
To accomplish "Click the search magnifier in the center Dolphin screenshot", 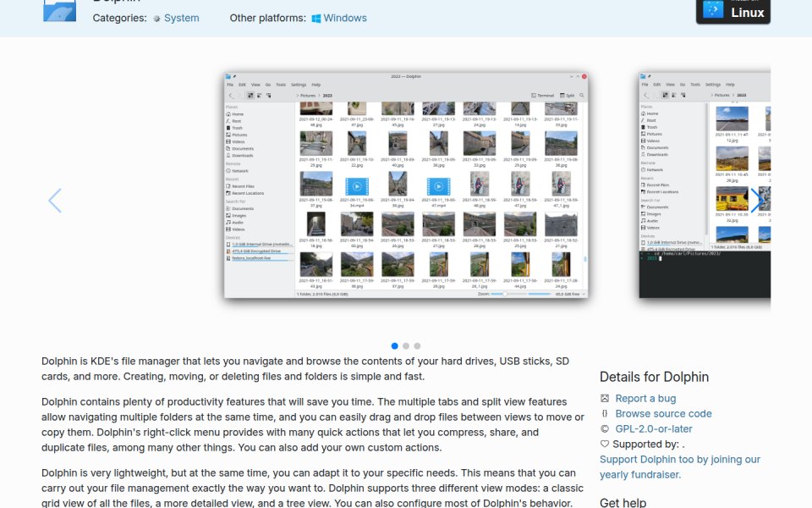I will click(x=582, y=96).
